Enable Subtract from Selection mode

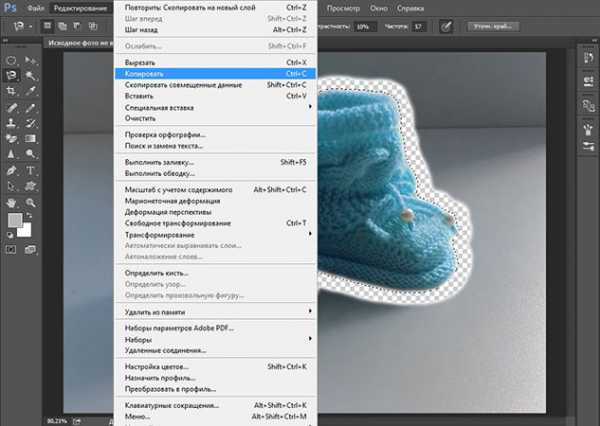[x=77, y=26]
